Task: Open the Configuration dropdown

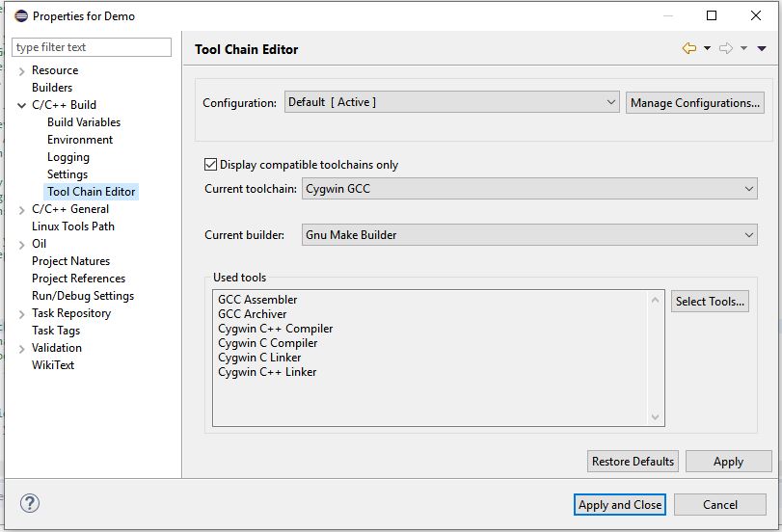Action: (x=452, y=102)
